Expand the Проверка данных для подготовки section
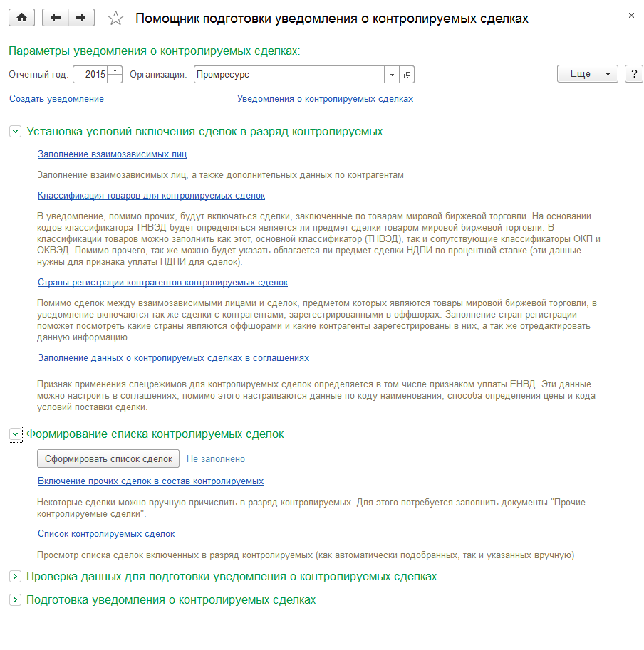Image resolution: width=644 pixels, height=650 pixels. 16,577
